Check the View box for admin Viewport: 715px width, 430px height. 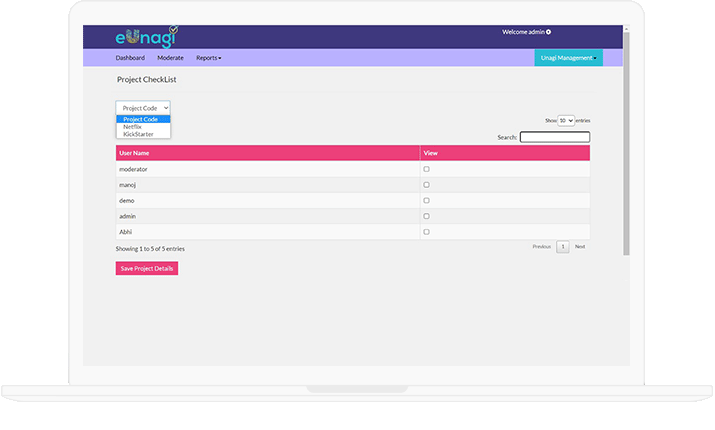click(426, 216)
